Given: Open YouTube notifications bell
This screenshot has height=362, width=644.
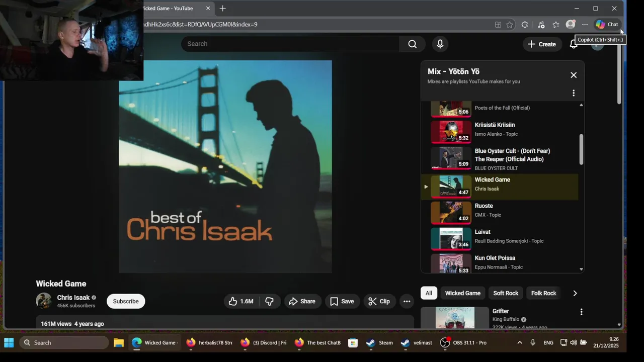Looking at the screenshot, I should (x=573, y=44).
